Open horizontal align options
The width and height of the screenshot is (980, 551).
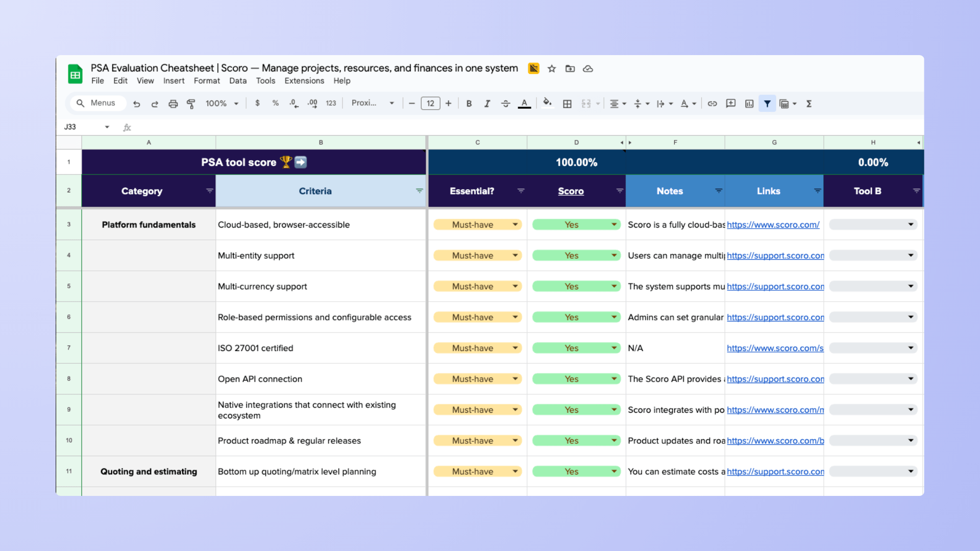pos(618,104)
